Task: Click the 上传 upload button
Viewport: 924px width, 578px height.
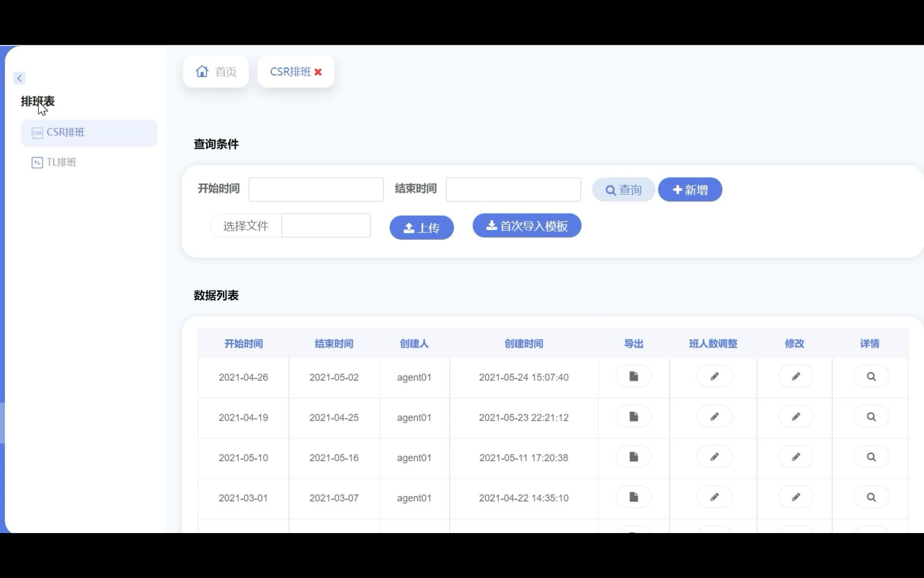Action: 422,227
